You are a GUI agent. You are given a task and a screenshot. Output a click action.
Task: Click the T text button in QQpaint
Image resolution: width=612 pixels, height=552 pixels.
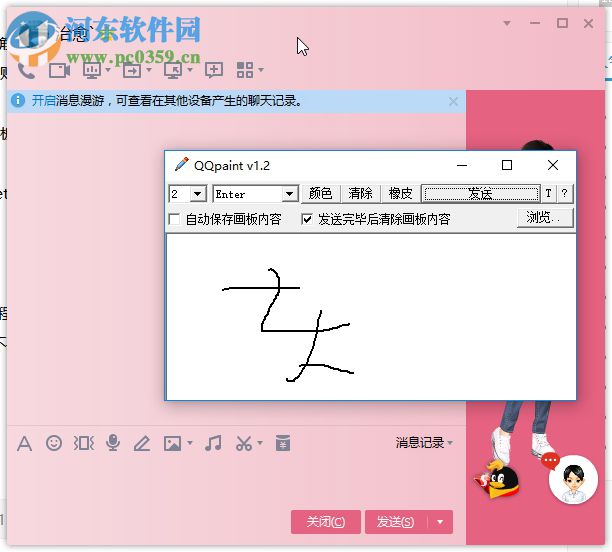[x=548, y=193]
